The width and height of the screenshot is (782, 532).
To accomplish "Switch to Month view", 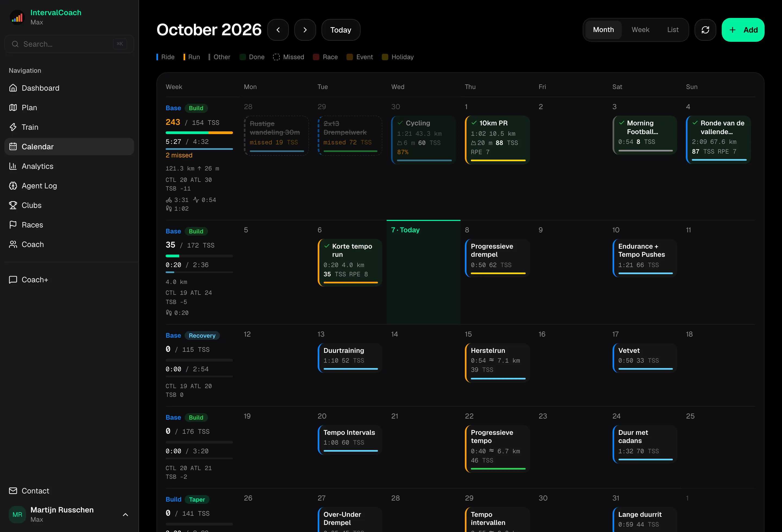I will point(603,30).
